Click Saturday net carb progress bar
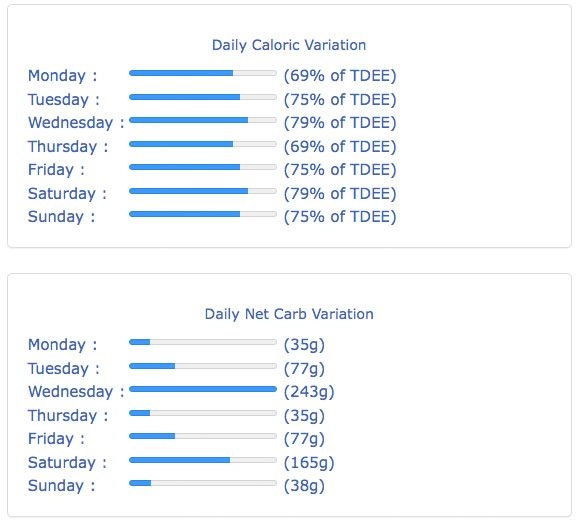 (203, 460)
